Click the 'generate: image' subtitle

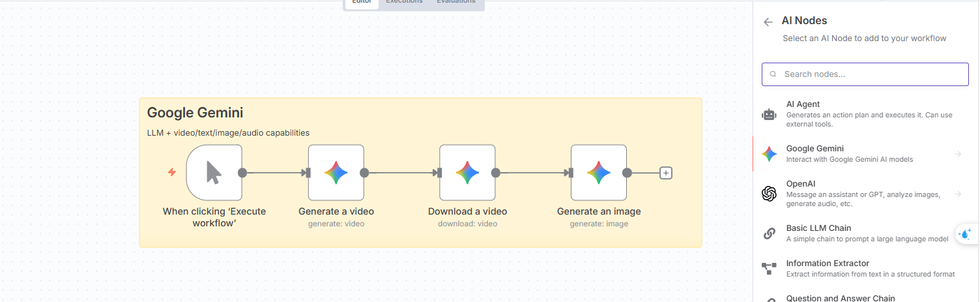click(599, 224)
